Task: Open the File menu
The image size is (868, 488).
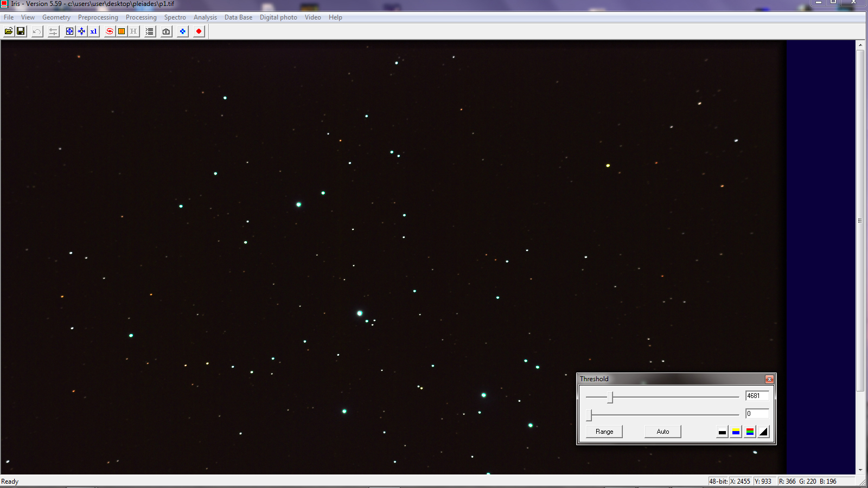Action: click(x=9, y=17)
